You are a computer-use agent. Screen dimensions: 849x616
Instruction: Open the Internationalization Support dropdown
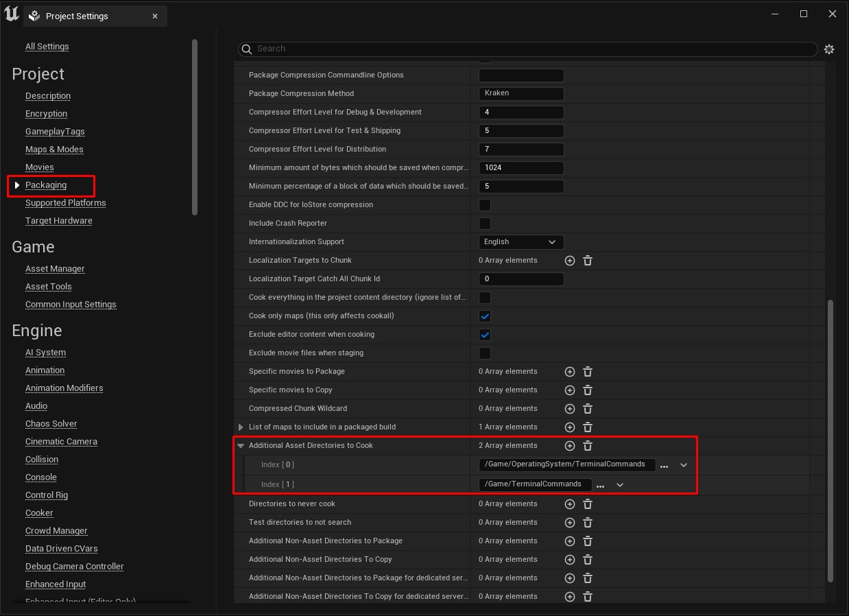tap(521, 242)
